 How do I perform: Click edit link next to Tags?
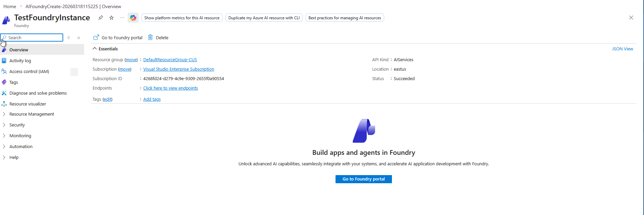pyautogui.click(x=107, y=99)
